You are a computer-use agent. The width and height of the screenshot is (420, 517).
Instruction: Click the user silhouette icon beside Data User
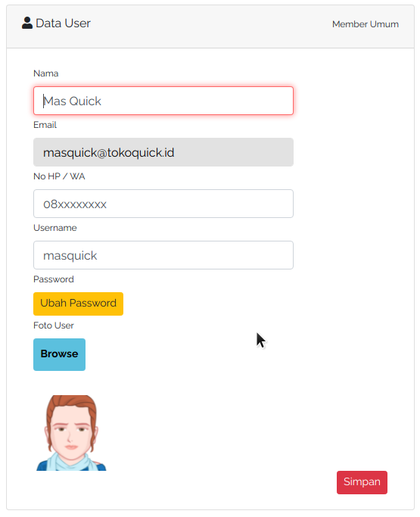coord(27,23)
